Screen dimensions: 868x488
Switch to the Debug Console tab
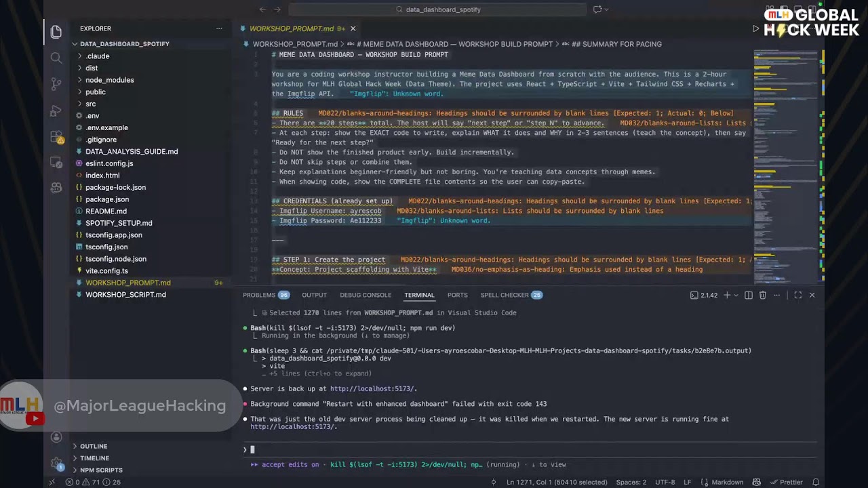[x=366, y=295]
